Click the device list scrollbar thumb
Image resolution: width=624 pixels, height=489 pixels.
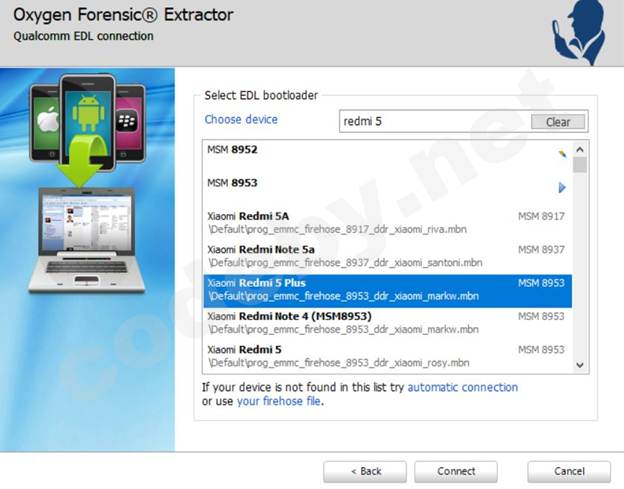pos(580,165)
